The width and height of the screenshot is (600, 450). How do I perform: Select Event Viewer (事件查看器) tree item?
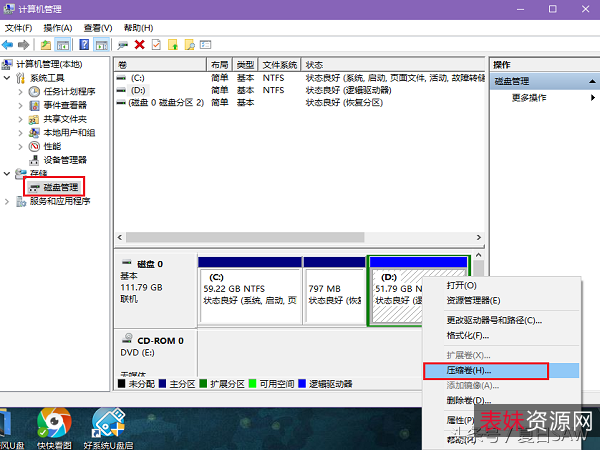(x=65, y=105)
